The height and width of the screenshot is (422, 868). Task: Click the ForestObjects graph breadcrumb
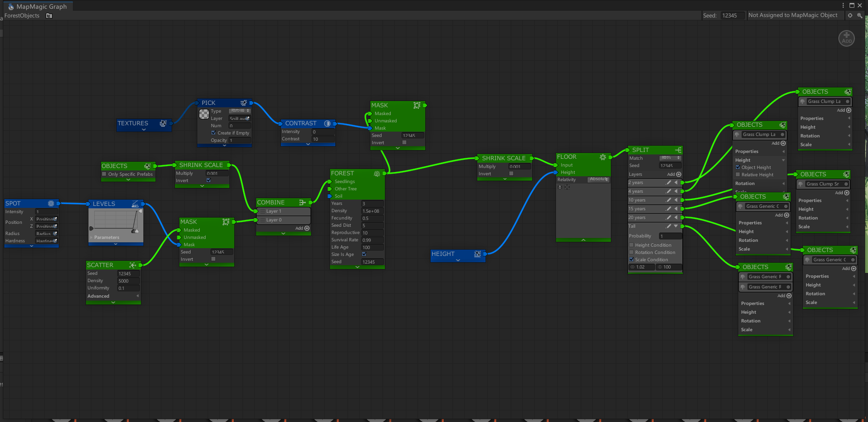(22, 16)
